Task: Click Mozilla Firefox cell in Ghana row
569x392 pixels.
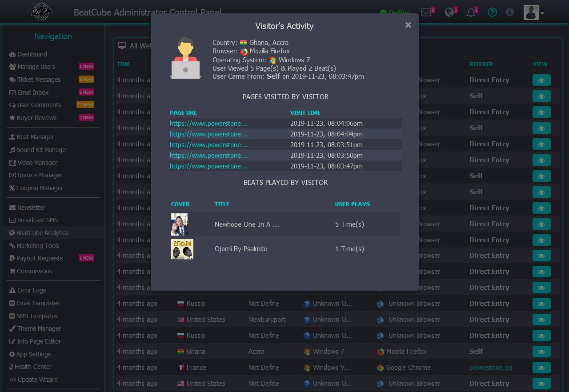Action: point(401,352)
